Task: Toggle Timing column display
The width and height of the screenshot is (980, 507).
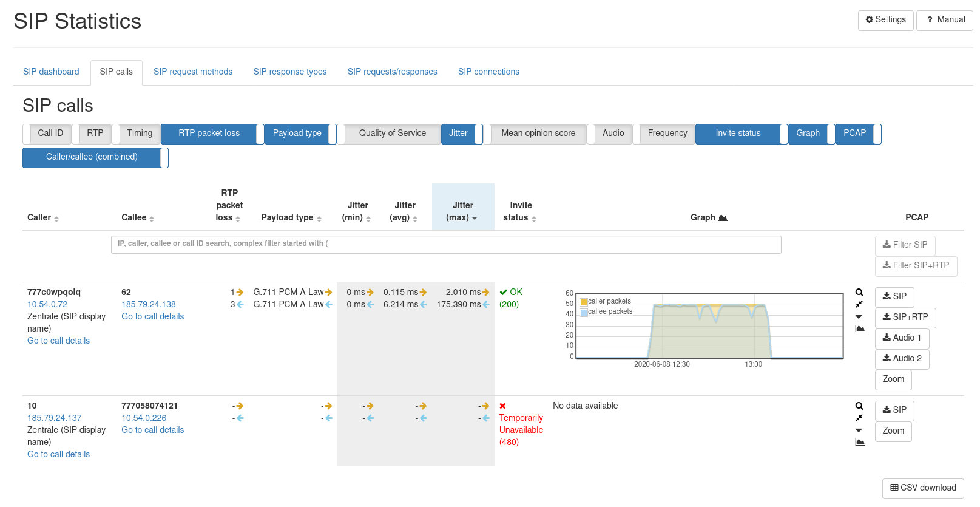Action: pyautogui.click(x=137, y=134)
